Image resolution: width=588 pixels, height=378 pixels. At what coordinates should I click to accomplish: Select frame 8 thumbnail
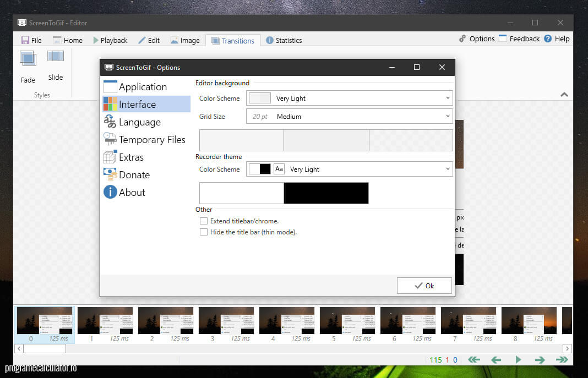pyautogui.click(x=529, y=325)
